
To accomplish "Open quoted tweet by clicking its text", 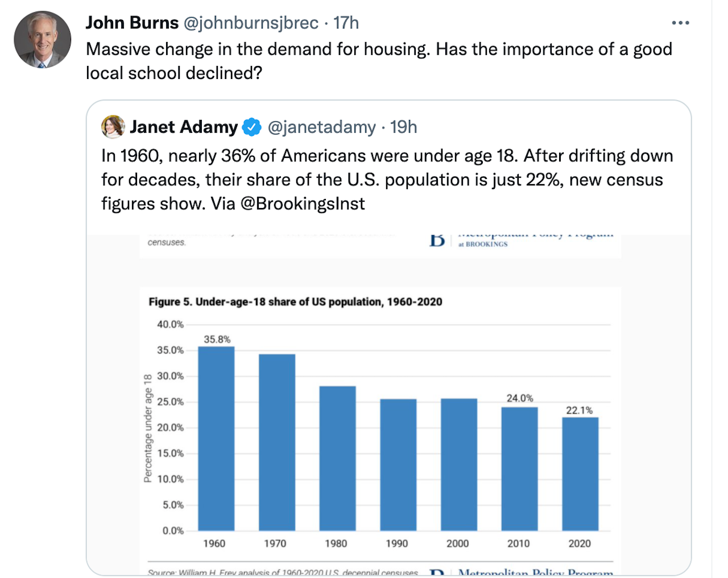I will [387, 180].
